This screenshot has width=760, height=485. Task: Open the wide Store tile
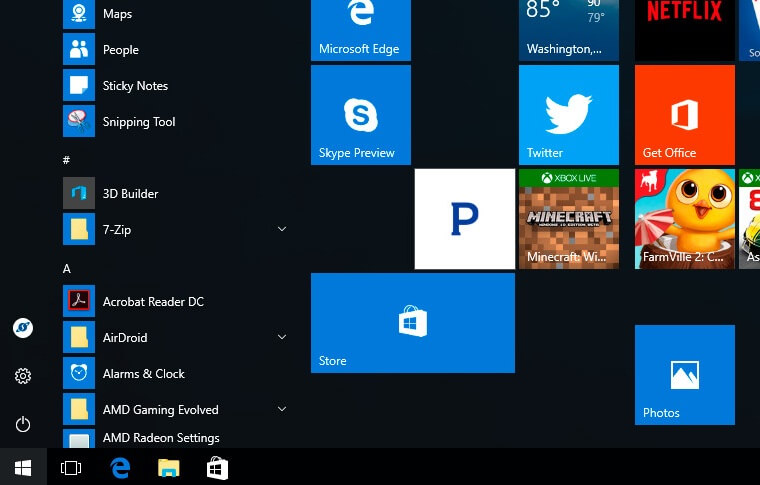pyautogui.click(x=413, y=323)
